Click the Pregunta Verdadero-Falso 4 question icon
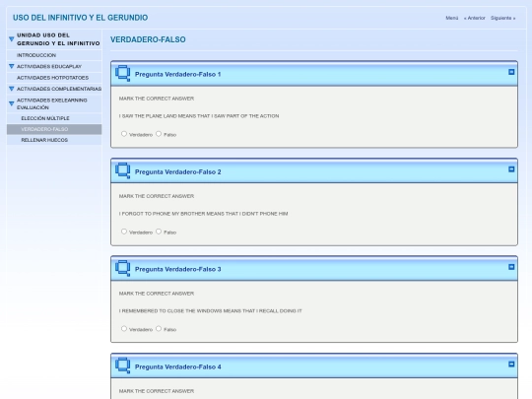Image resolution: width=532 pixels, height=399 pixels. tap(123, 366)
